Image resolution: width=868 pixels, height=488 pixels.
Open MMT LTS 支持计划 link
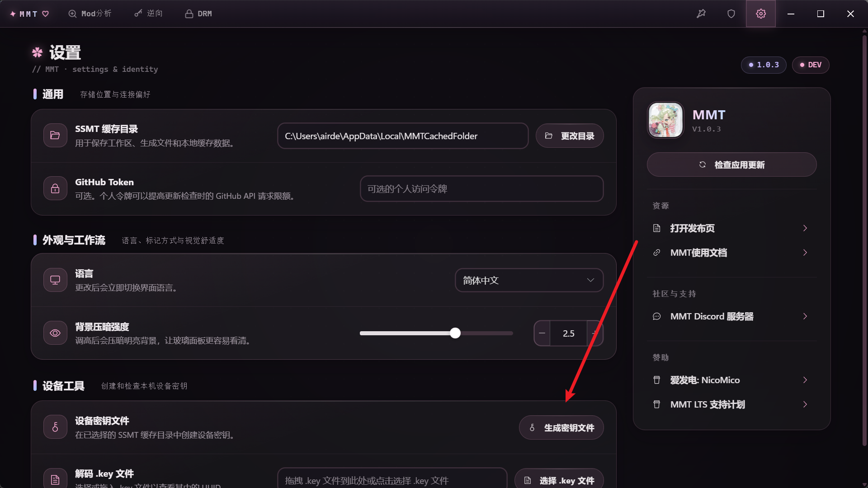pos(731,404)
